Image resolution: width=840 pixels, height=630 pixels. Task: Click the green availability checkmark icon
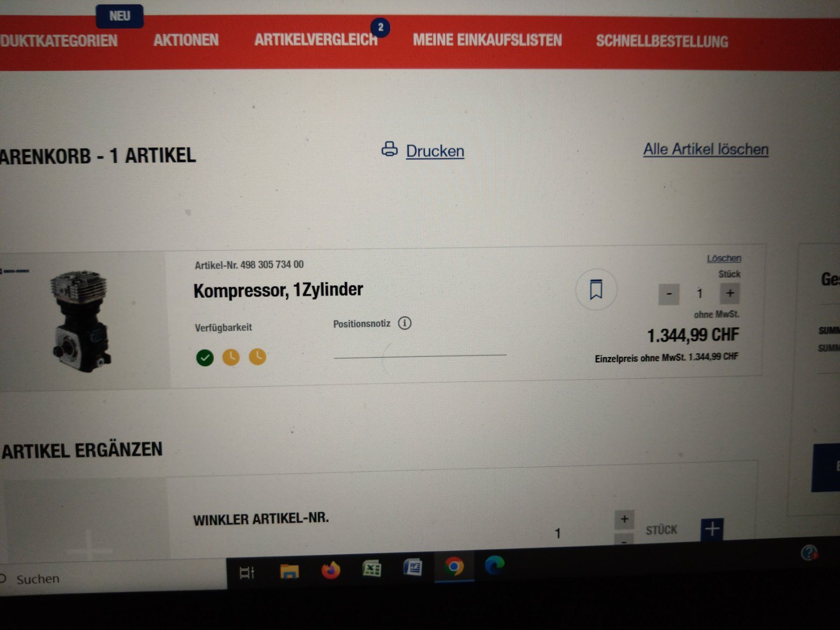[x=205, y=357]
